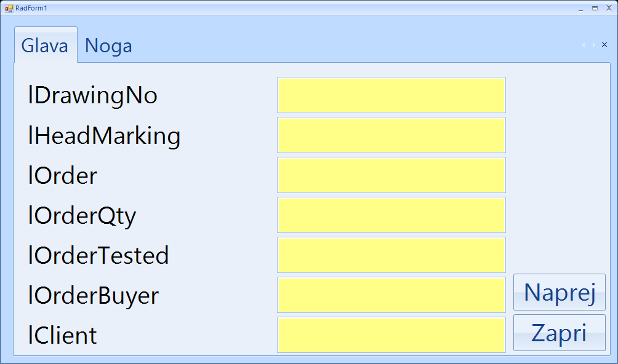Activate the lClient input field

pos(391,335)
